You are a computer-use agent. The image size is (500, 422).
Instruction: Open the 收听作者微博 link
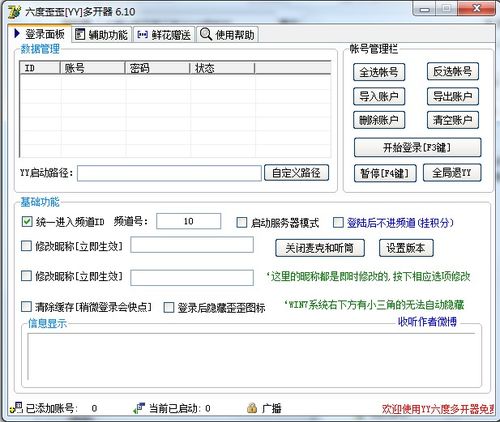(x=427, y=322)
